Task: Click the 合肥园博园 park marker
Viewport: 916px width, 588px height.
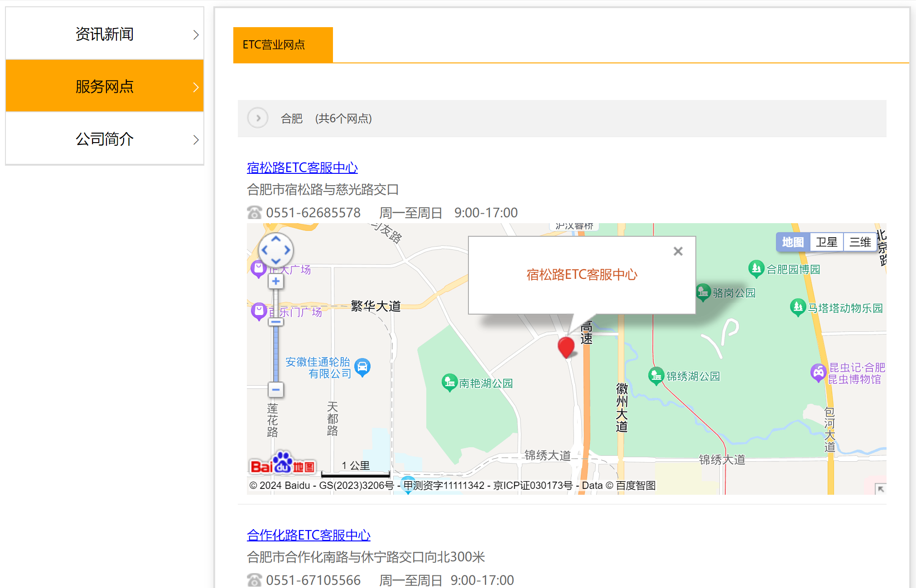Action: pyautogui.click(x=756, y=269)
